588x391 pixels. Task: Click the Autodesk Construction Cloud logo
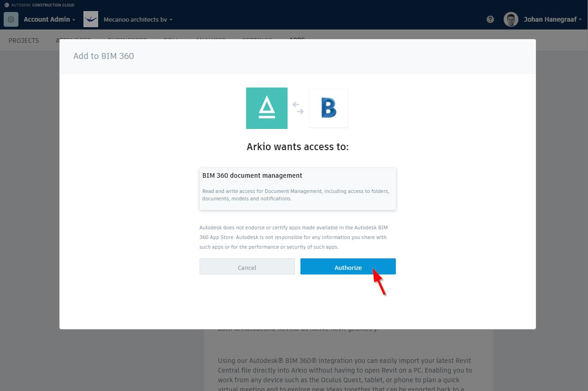pyautogui.click(x=39, y=5)
